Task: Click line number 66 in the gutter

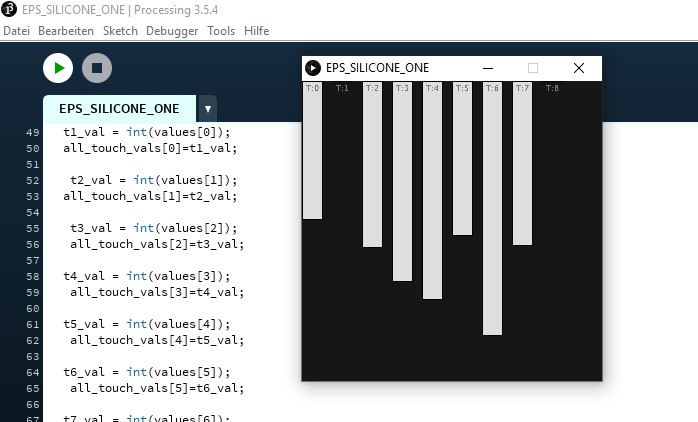Action: [x=32, y=405]
